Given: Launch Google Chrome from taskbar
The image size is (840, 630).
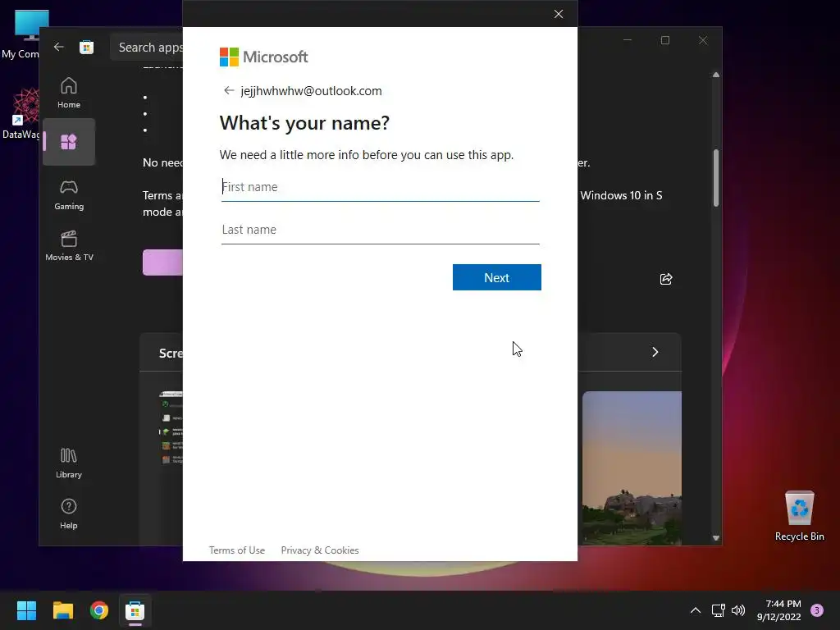Looking at the screenshot, I should 99,610.
